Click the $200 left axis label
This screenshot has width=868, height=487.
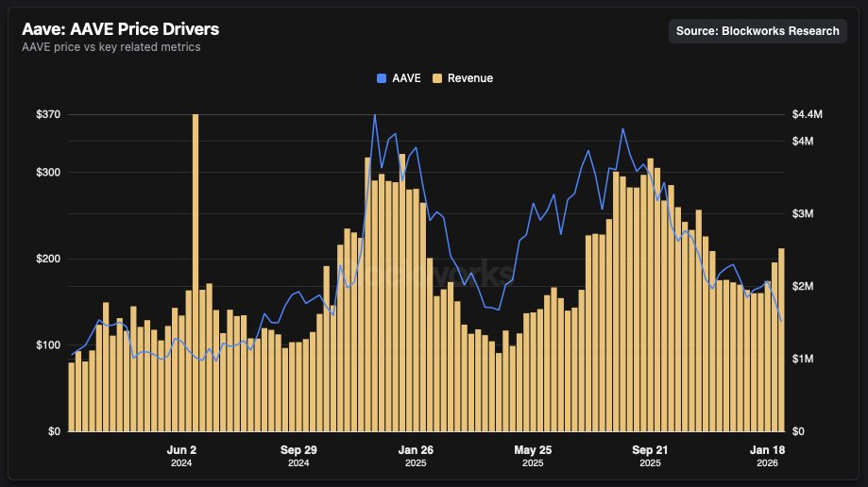click(x=48, y=259)
